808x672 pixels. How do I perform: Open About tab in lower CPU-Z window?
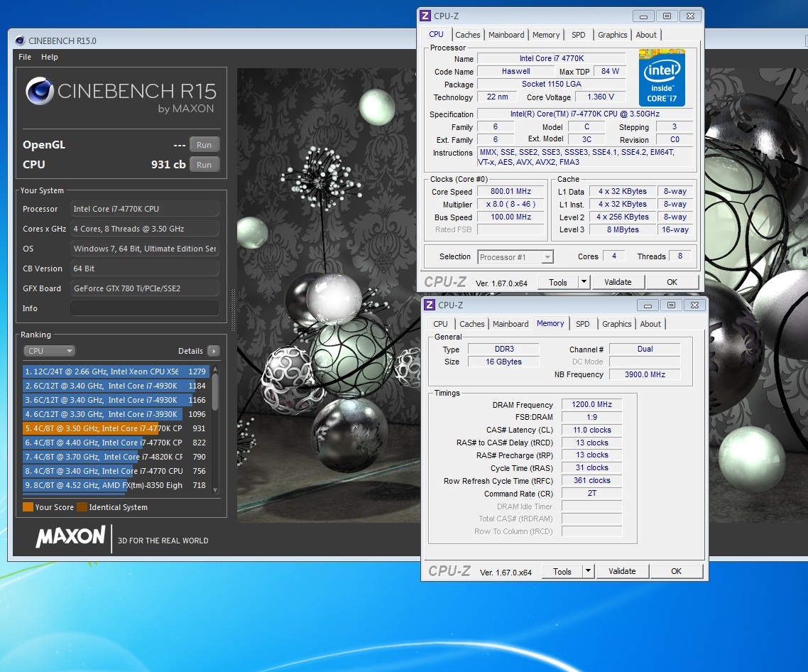(650, 324)
